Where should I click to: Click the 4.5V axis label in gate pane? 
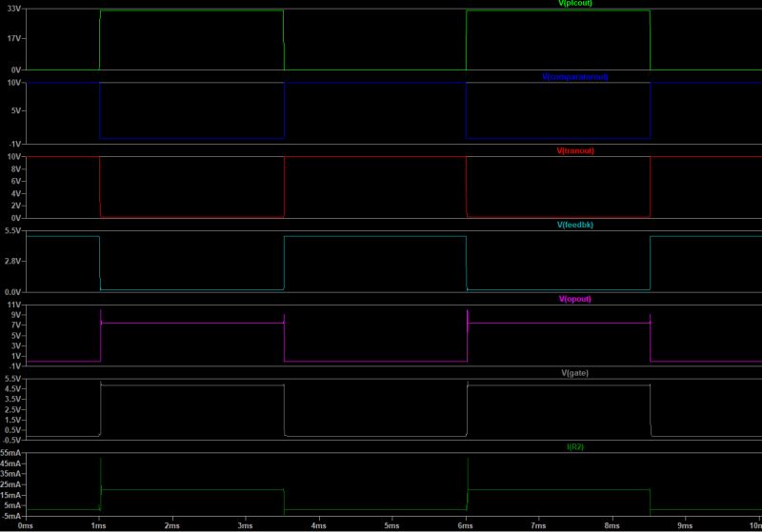12,389
